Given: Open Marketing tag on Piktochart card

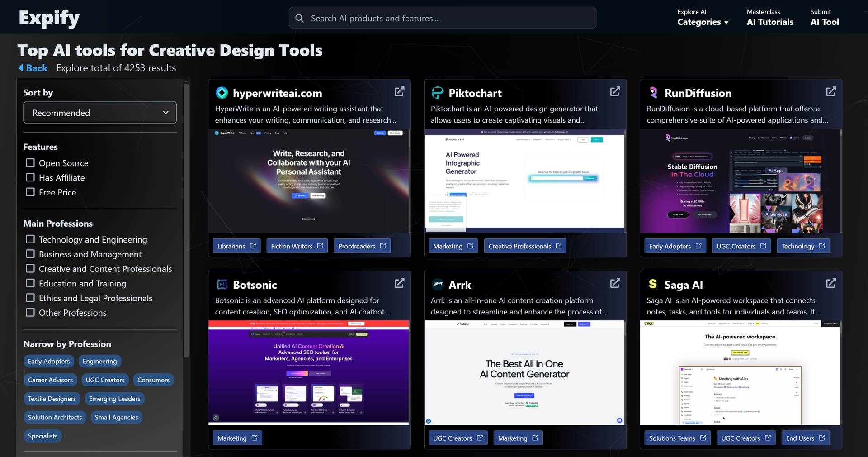Looking at the screenshot, I should coord(453,246).
